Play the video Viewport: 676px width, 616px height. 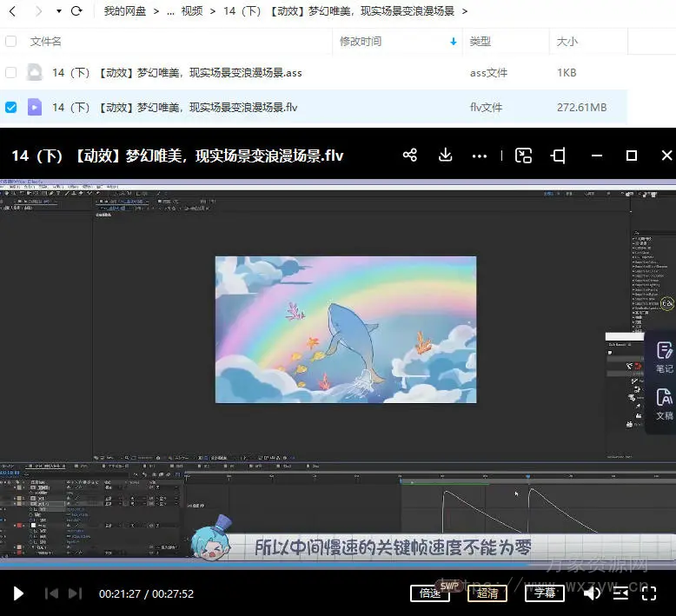click(x=18, y=593)
